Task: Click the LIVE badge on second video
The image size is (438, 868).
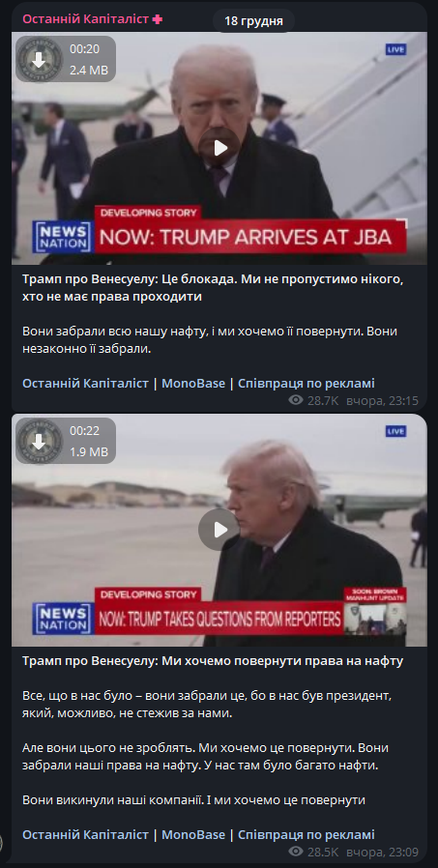Action: coord(395,431)
